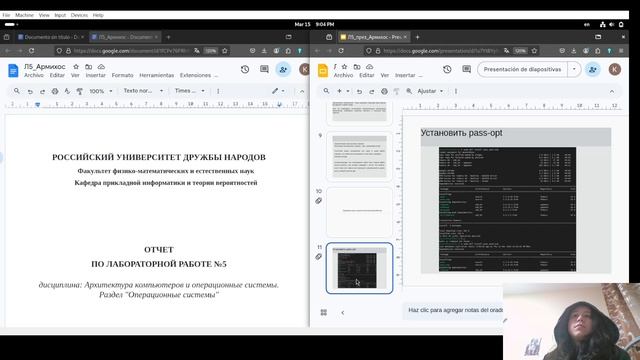Open Insertar menu in Docs

click(x=96, y=76)
